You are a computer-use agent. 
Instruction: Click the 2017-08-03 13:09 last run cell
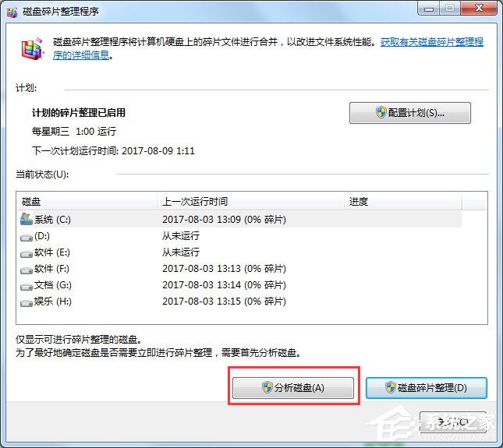224,220
